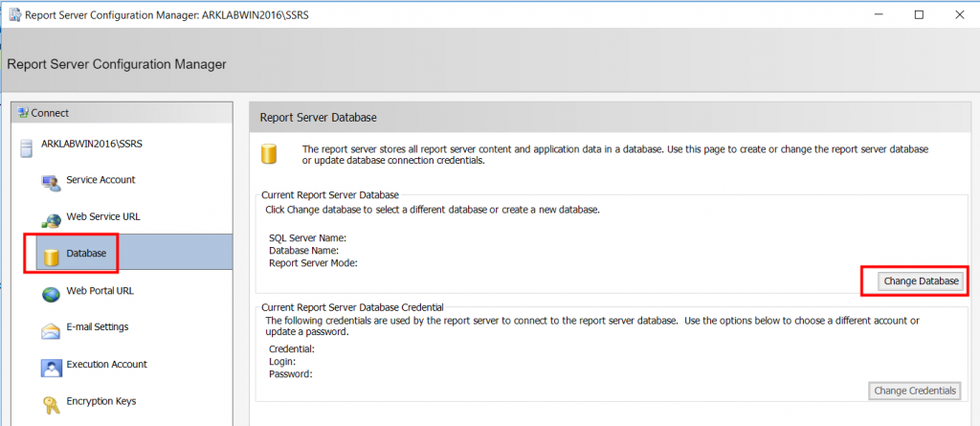
Task: Maximize the Configuration Manager window
Action: (919, 15)
